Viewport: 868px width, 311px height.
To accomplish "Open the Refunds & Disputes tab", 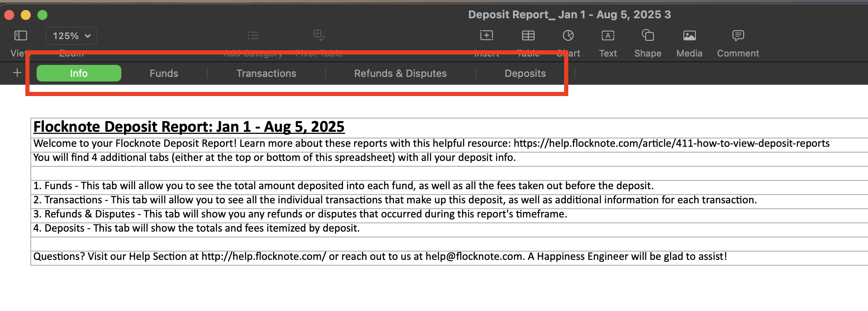I will (400, 73).
